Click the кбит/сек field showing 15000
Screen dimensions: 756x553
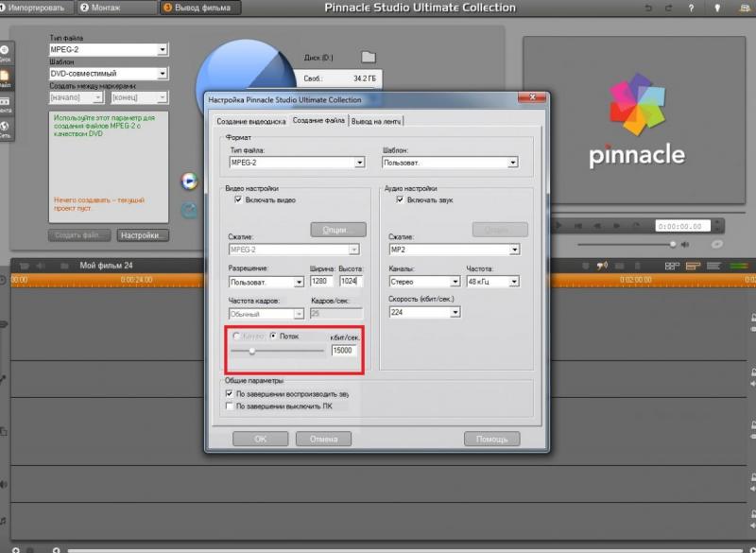click(344, 351)
